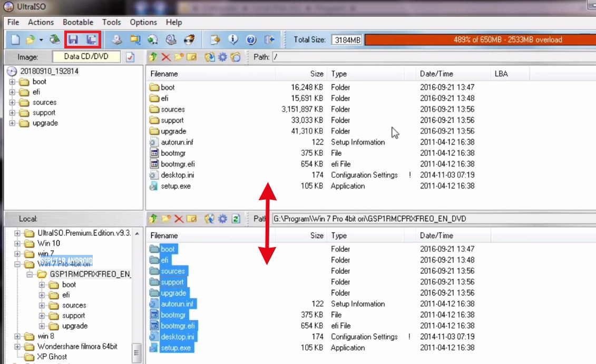Click the green Refresh icon in Local toolbar

pyautogui.click(x=236, y=219)
